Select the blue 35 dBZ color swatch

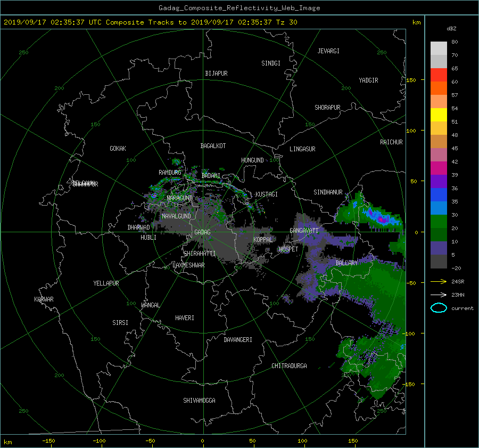439,195
